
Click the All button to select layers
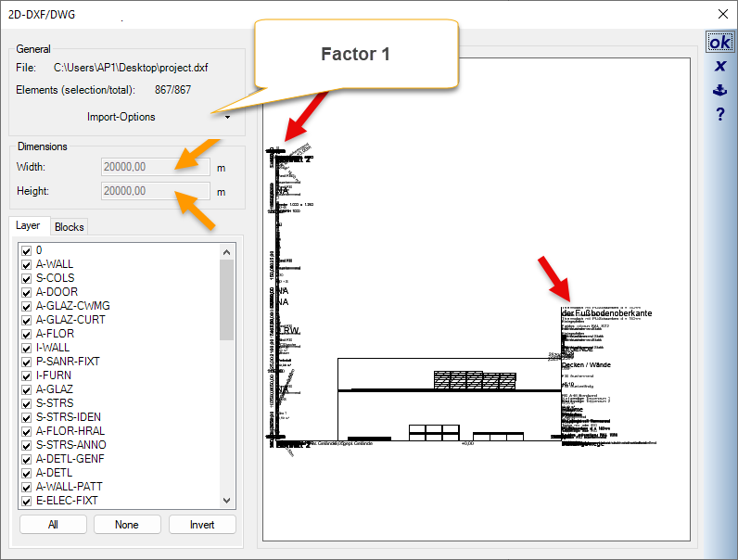pyautogui.click(x=53, y=525)
